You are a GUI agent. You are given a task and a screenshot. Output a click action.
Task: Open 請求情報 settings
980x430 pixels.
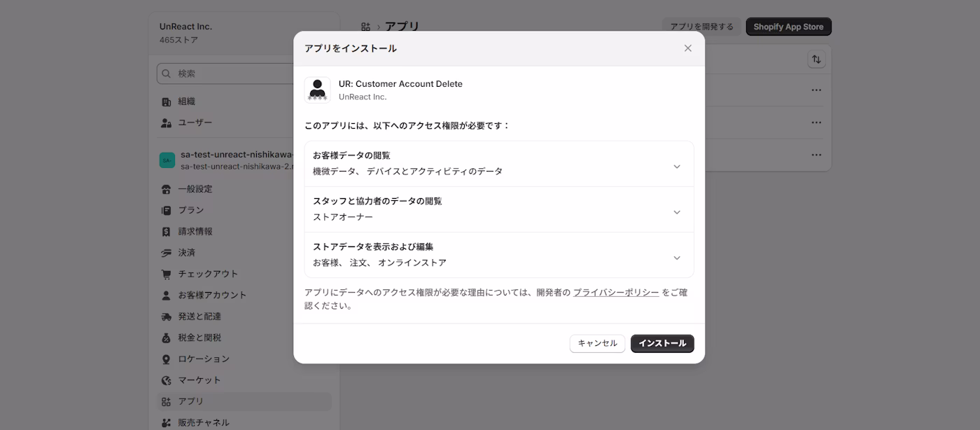pyautogui.click(x=244, y=231)
